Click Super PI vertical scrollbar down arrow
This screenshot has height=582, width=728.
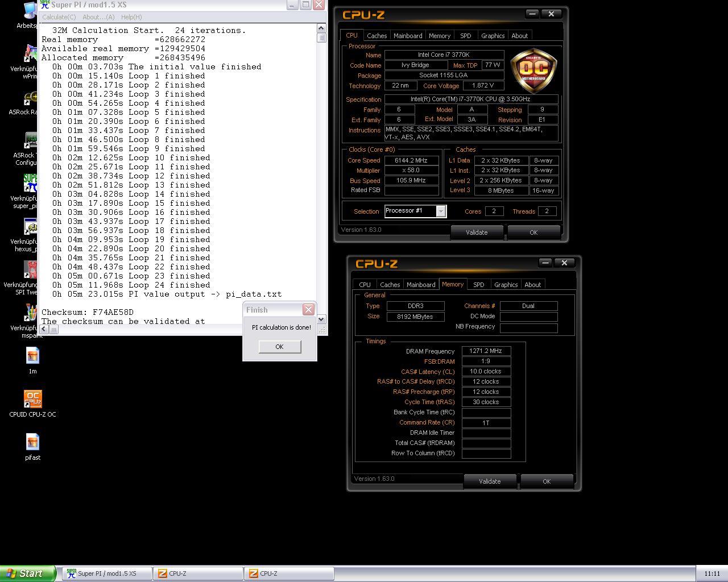click(321, 319)
